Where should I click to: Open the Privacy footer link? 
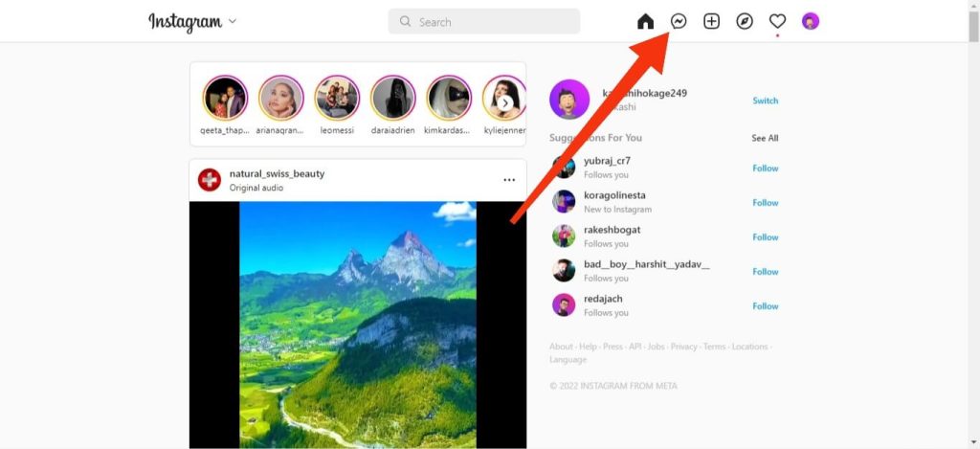[683, 347]
